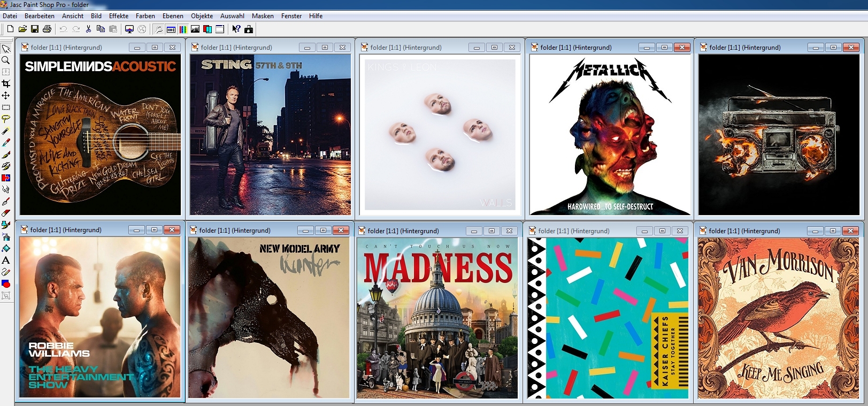Select the Magic Wand tool
The height and width of the screenshot is (406, 868).
[x=6, y=131]
